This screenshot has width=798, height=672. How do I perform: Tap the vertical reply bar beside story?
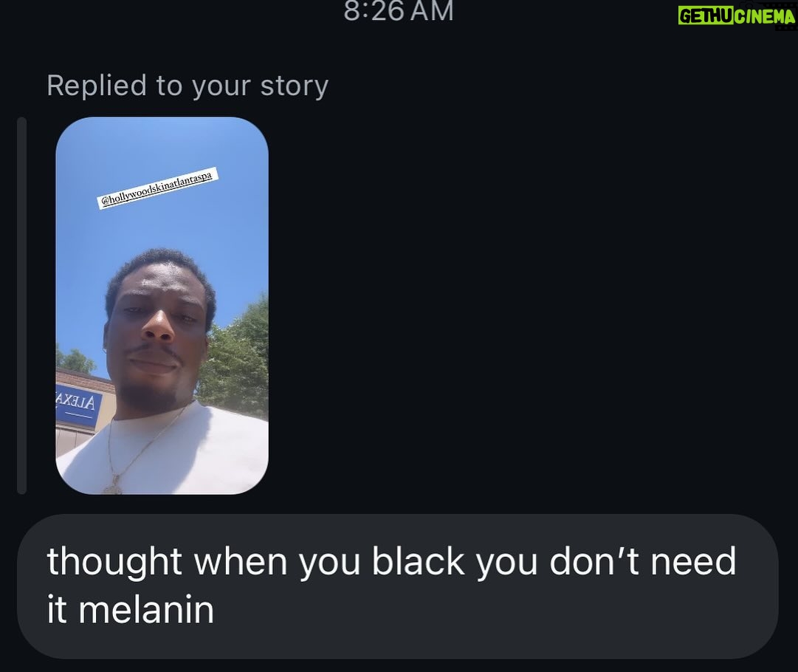21,306
